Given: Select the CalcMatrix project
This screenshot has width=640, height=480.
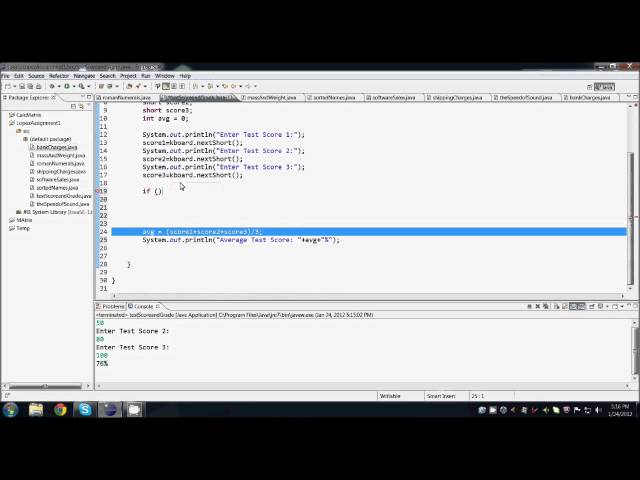Looking at the screenshot, I should tap(25, 115).
